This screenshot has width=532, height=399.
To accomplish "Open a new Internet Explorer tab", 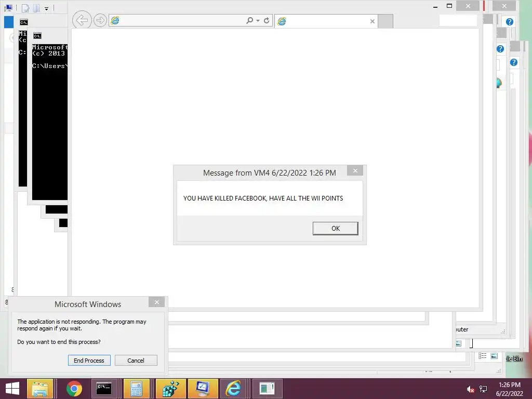I will tap(385, 21).
